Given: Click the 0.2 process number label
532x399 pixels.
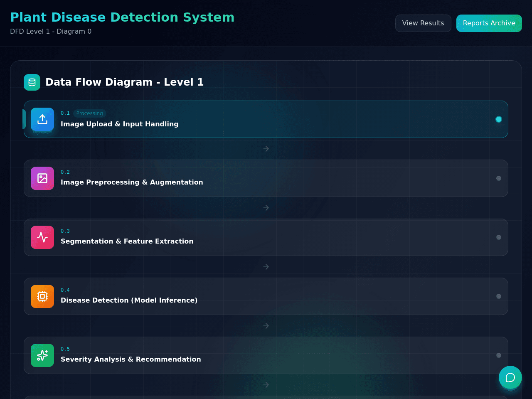Looking at the screenshot, I should click(65, 172).
